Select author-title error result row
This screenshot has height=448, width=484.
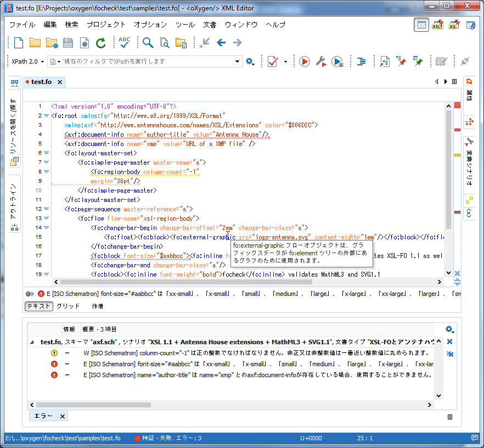(232, 375)
